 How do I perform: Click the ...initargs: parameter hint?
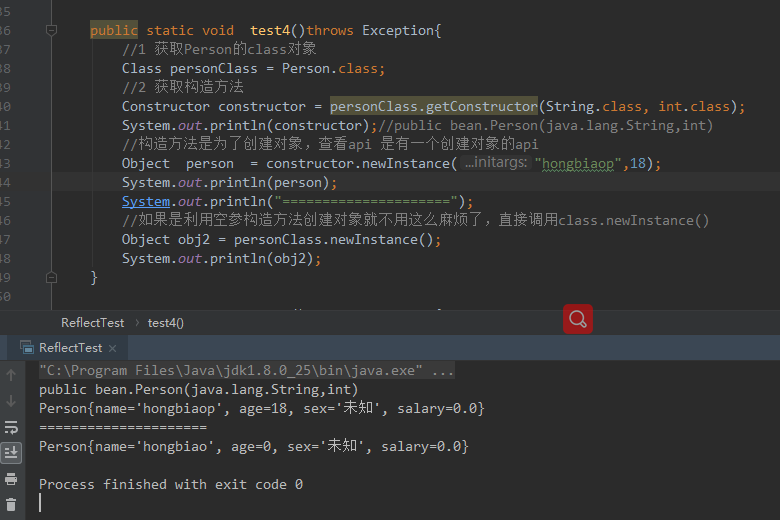(x=495, y=163)
